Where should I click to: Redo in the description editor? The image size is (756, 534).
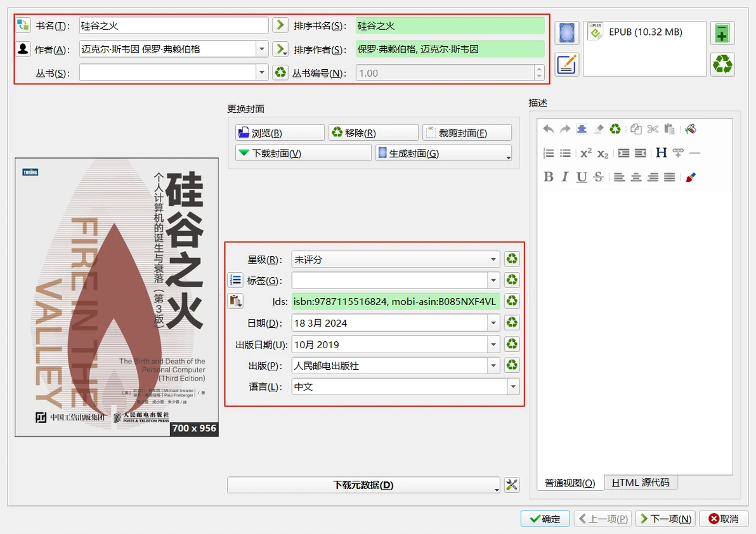[564, 129]
